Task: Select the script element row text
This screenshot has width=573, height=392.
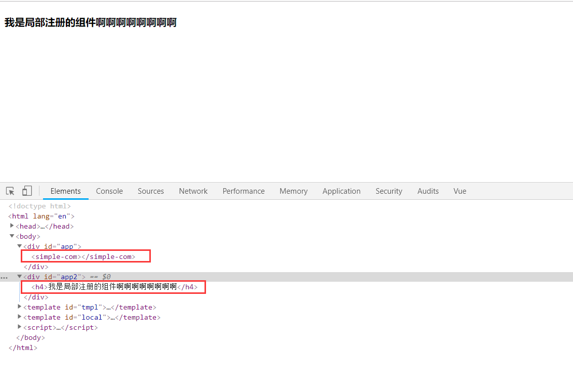Action: click(61, 328)
